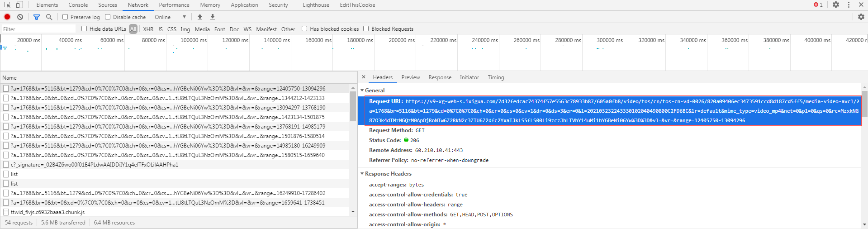Select the ttwid_flvjs.c6932baaa3.chunk.js request

tap(47, 212)
